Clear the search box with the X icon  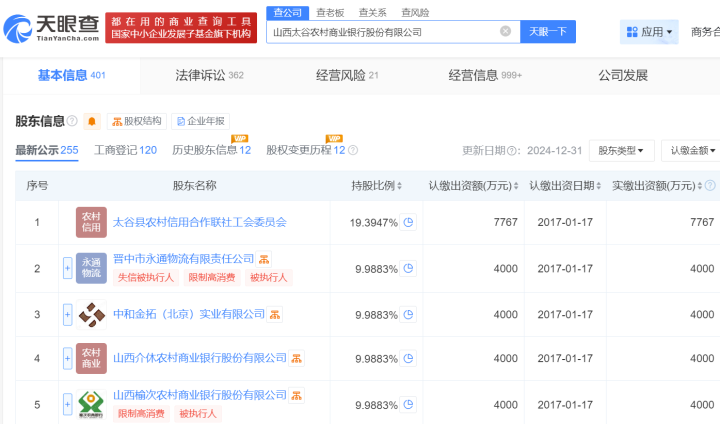[x=505, y=32]
